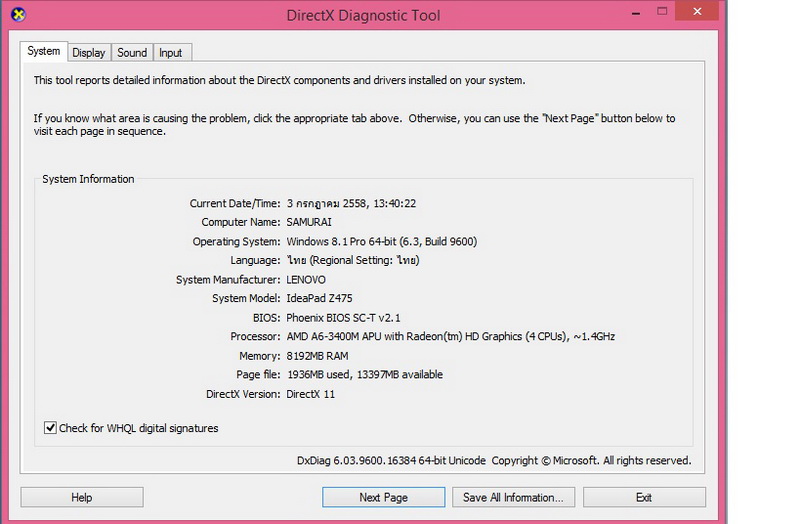
Task: Click the Operating System: label
Action: point(236,241)
